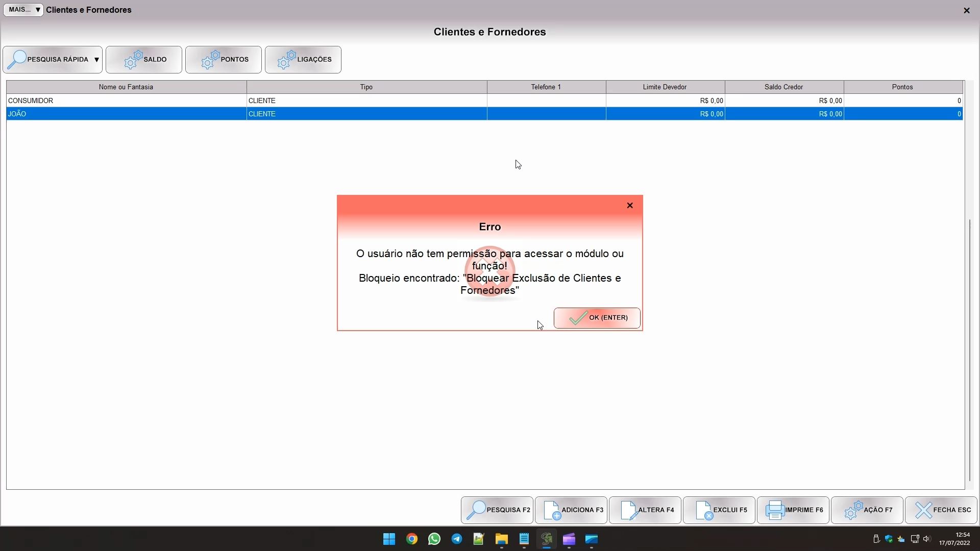The width and height of the screenshot is (980, 551).
Task: Open the MAIS... dropdown menu
Action: pos(23,10)
